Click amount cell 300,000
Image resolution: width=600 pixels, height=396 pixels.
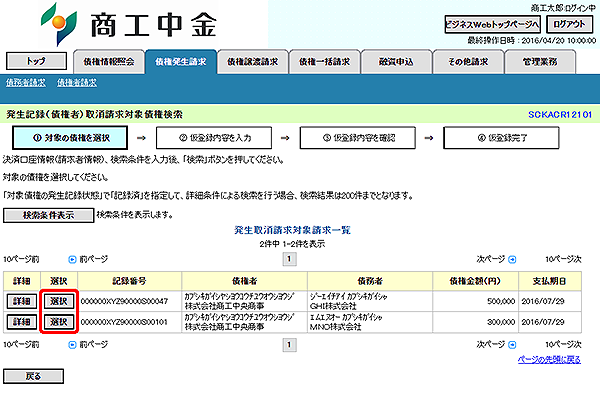pos(476,322)
